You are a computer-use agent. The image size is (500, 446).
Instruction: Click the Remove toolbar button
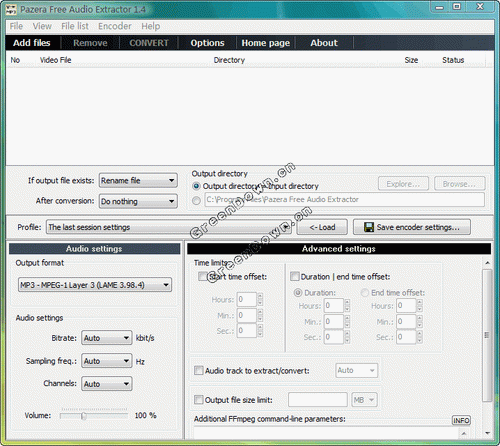[90, 43]
